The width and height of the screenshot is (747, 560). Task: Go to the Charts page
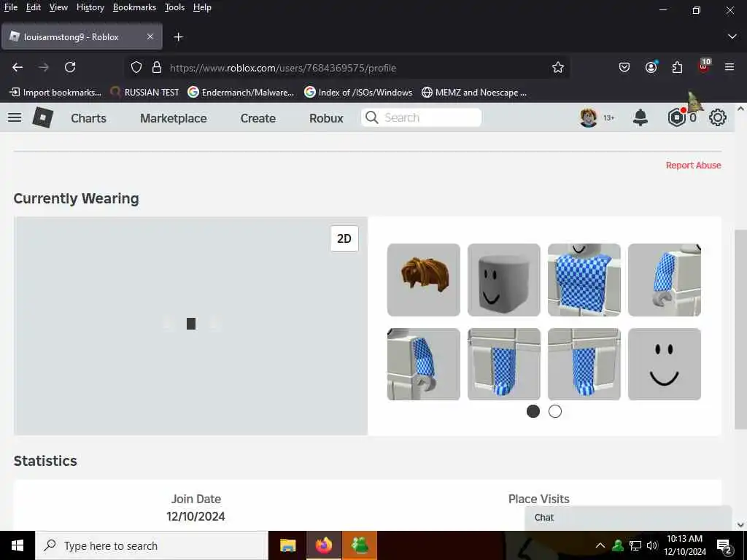tap(88, 118)
